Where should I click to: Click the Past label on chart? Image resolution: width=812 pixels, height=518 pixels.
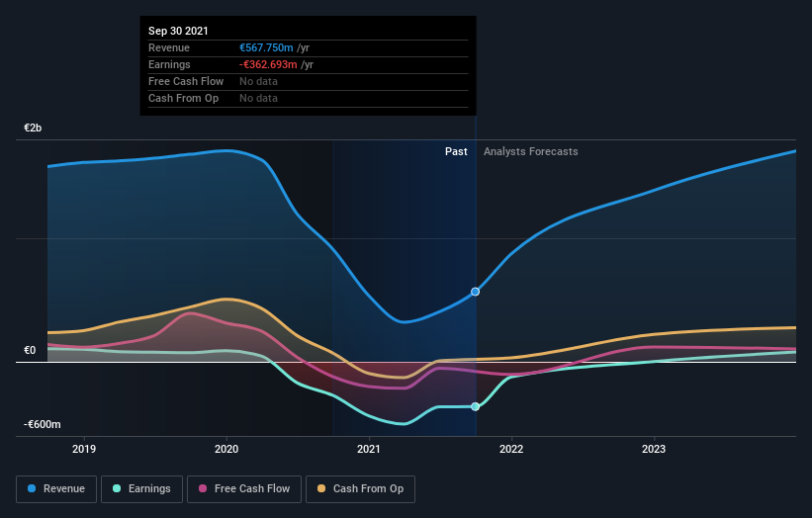[x=456, y=151]
